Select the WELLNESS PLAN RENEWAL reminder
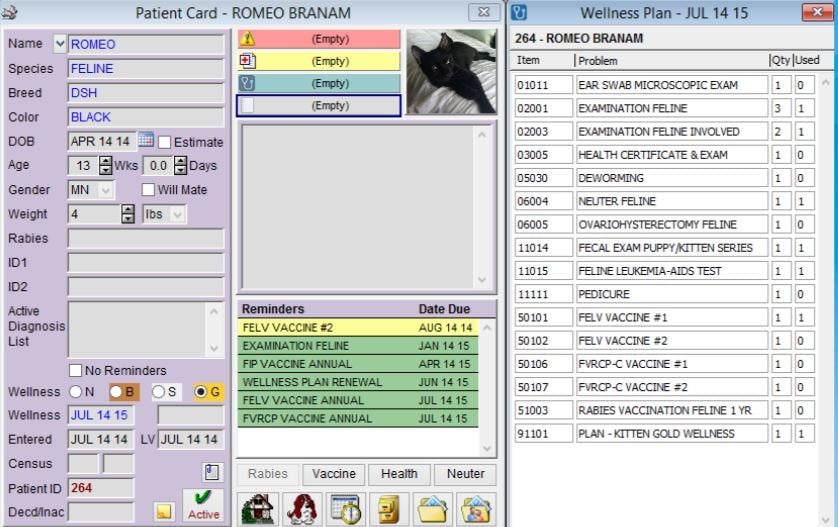This screenshot has height=527, width=838. [x=358, y=382]
